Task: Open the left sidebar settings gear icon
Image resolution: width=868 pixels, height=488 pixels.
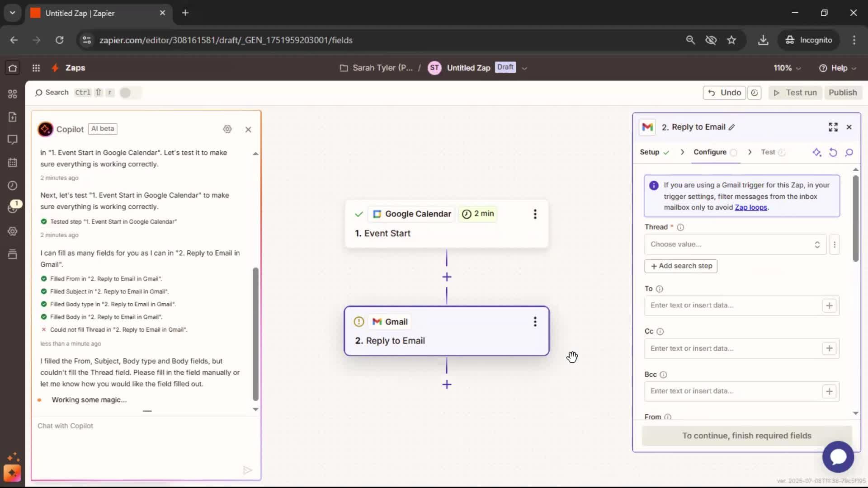Action: tap(13, 231)
